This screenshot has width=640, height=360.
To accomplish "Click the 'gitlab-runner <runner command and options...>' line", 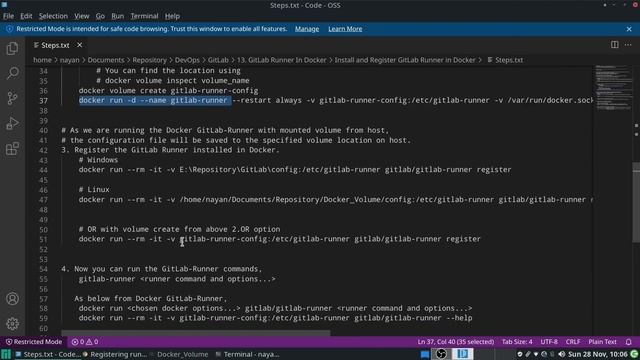I will click(x=177, y=279).
